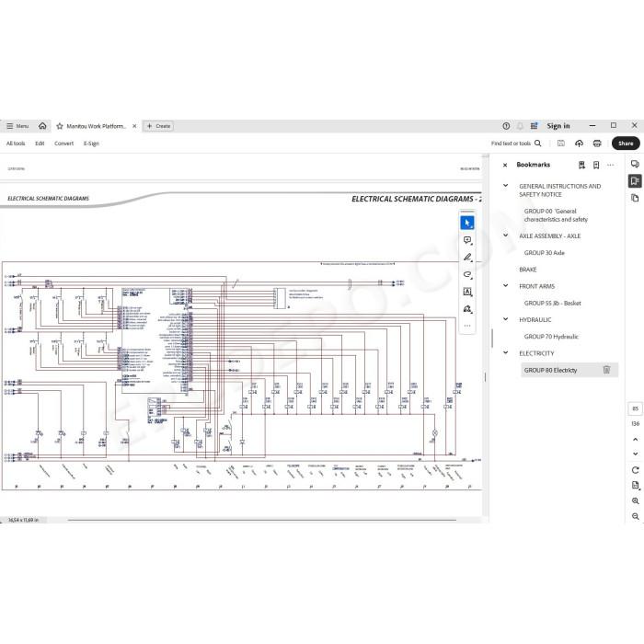Click the horizontal scrollbar below document
Image resolution: width=644 pixels, height=644 pixels.
pyautogui.click(x=262, y=520)
